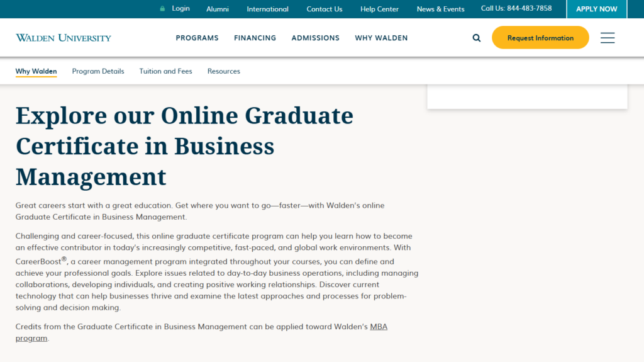Go to the Walden University logo home

pos(64,38)
